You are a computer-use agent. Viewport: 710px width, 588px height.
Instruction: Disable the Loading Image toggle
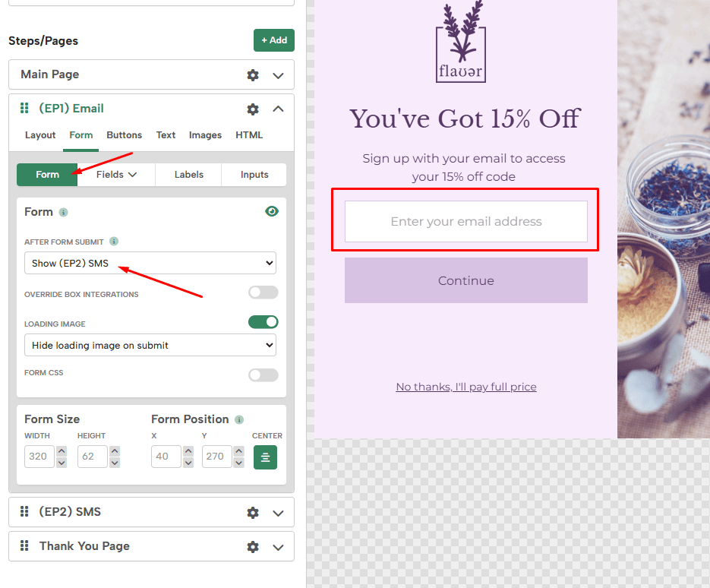pyautogui.click(x=263, y=322)
